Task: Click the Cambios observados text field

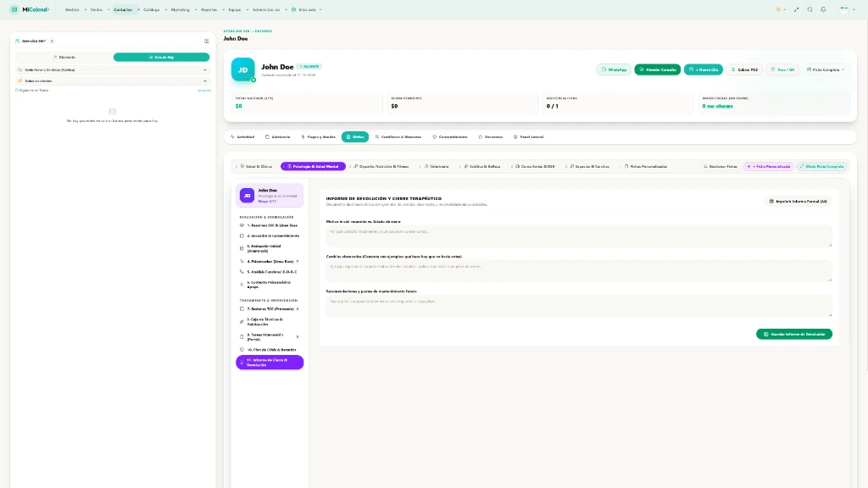Action: (x=579, y=270)
